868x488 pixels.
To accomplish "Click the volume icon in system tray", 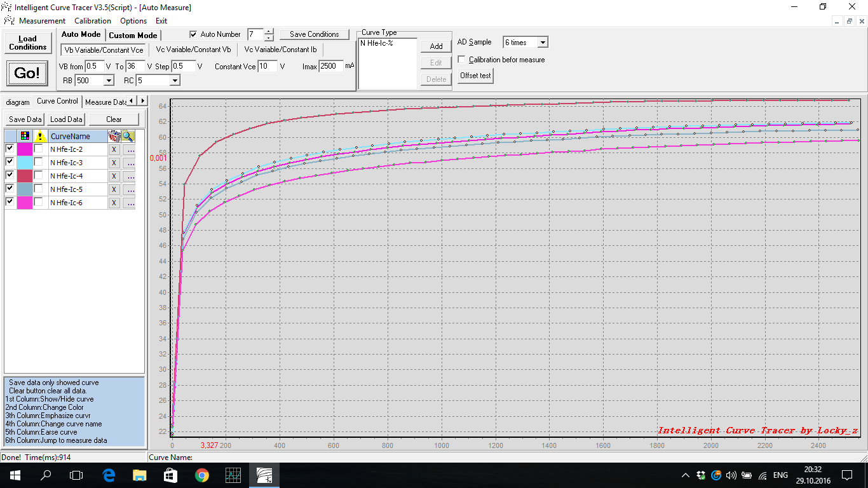I will click(731, 475).
